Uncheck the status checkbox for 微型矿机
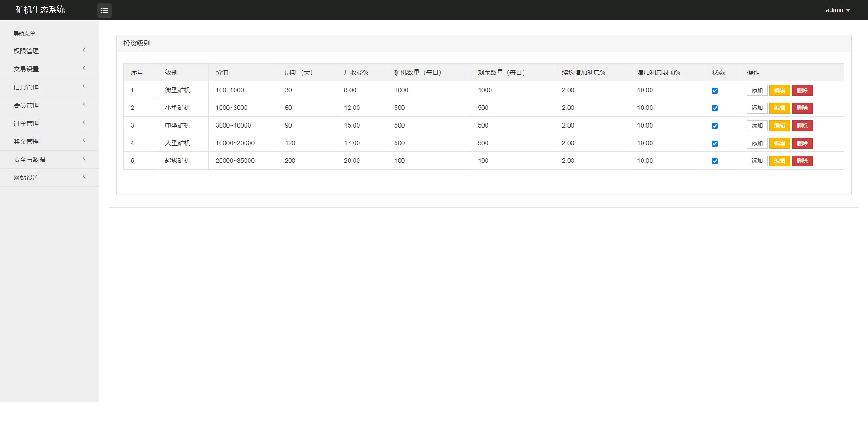 (x=715, y=90)
